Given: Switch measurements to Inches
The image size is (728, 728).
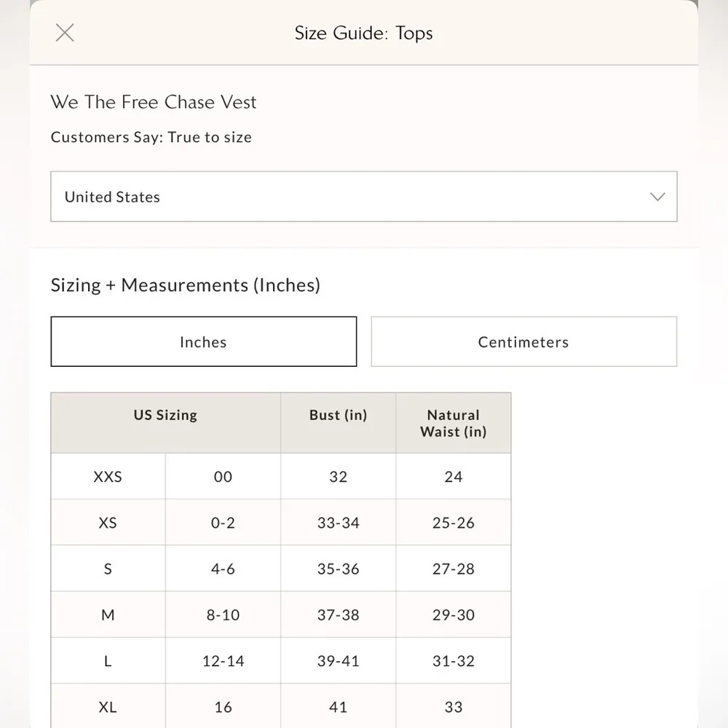Looking at the screenshot, I should pyautogui.click(x=203, y=341).
